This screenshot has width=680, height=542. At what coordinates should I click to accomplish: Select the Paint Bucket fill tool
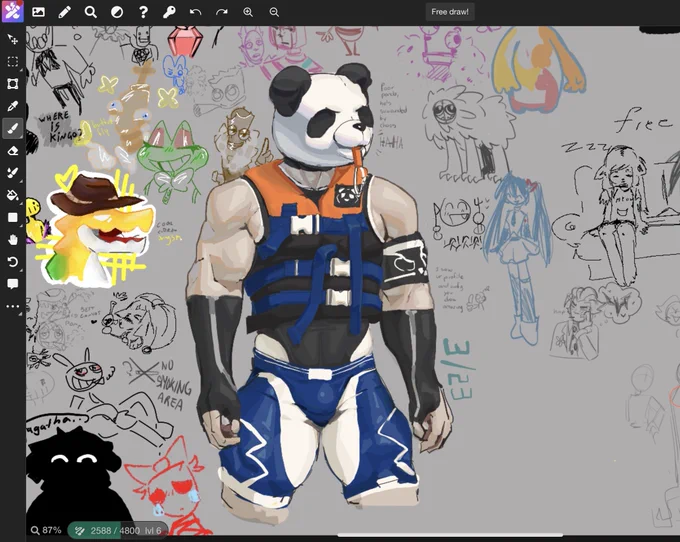[13, 195]
